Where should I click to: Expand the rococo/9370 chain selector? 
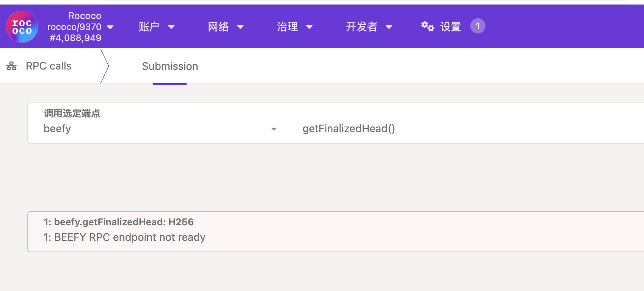(110, 27)
